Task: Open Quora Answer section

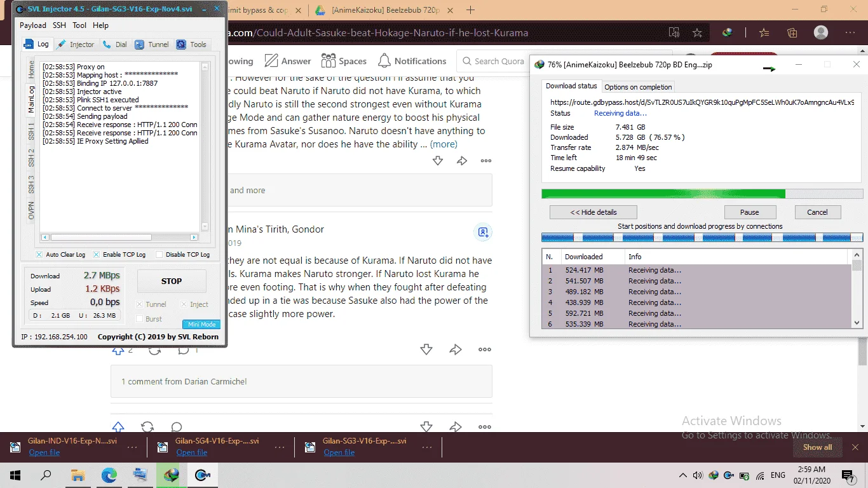Action: 288,61
